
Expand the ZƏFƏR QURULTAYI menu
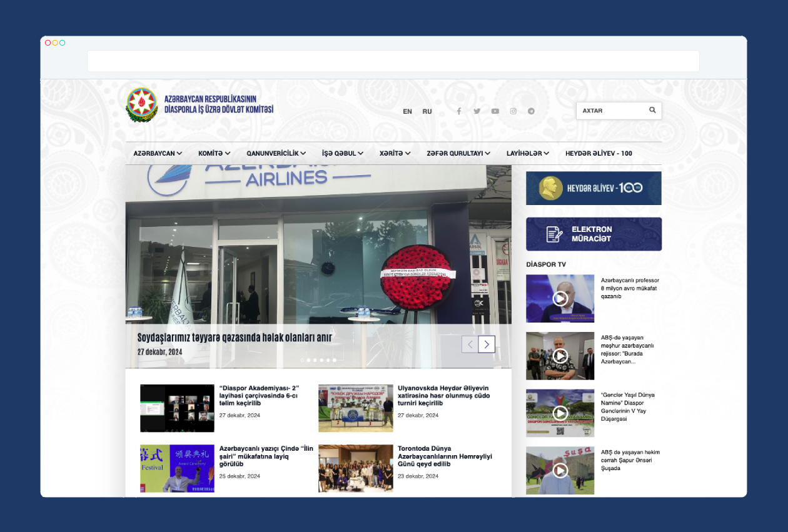pos(458,153)
